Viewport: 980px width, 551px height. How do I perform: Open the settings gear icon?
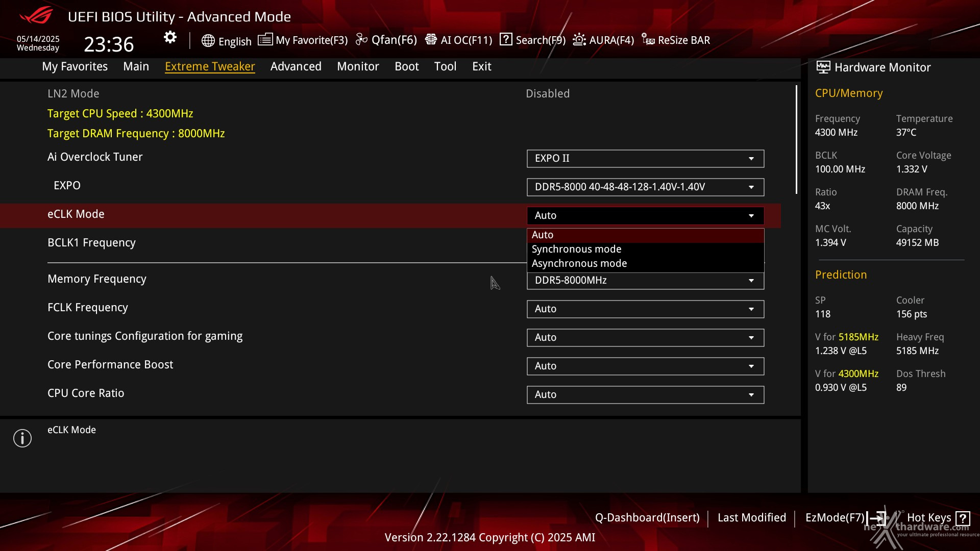pyautogui.click(x=170, y=37)
